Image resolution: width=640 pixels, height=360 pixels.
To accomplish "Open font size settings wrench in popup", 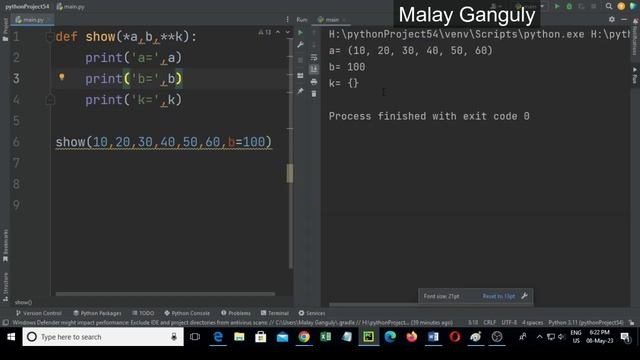I will click(524, 296).
